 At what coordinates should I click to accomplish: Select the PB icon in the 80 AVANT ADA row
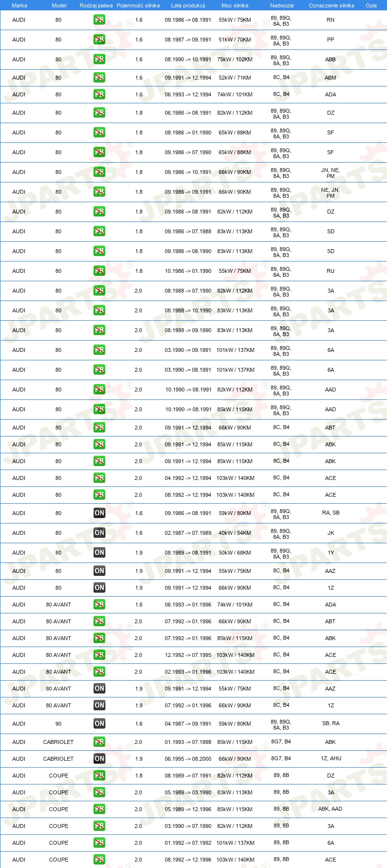point(99,605)
